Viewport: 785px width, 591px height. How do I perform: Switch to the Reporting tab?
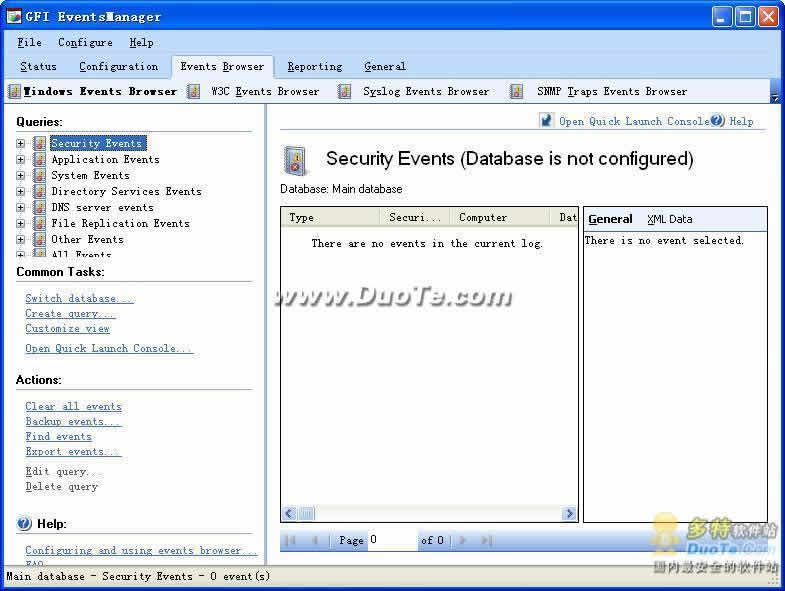point(315,67)
